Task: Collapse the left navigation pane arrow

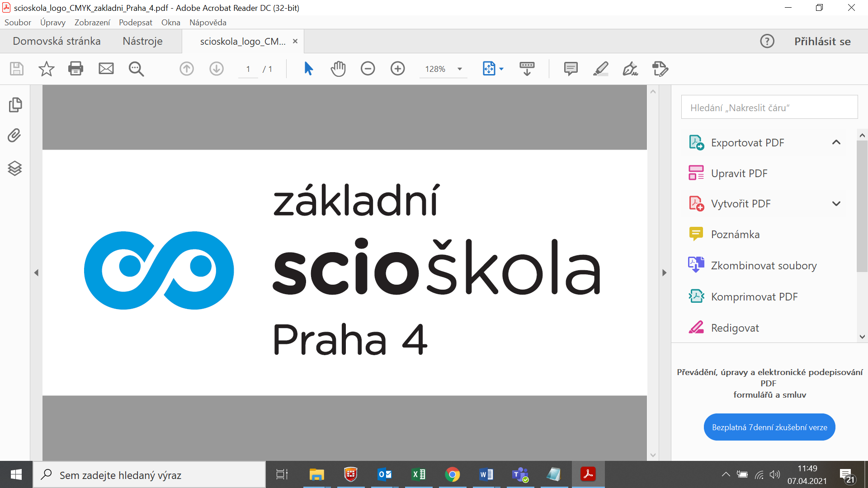Action: pos(37,273)
